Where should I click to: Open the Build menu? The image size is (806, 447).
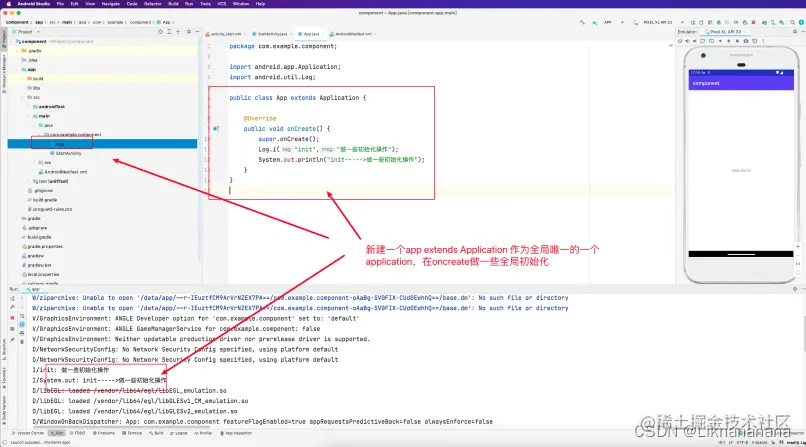(174, 4)
